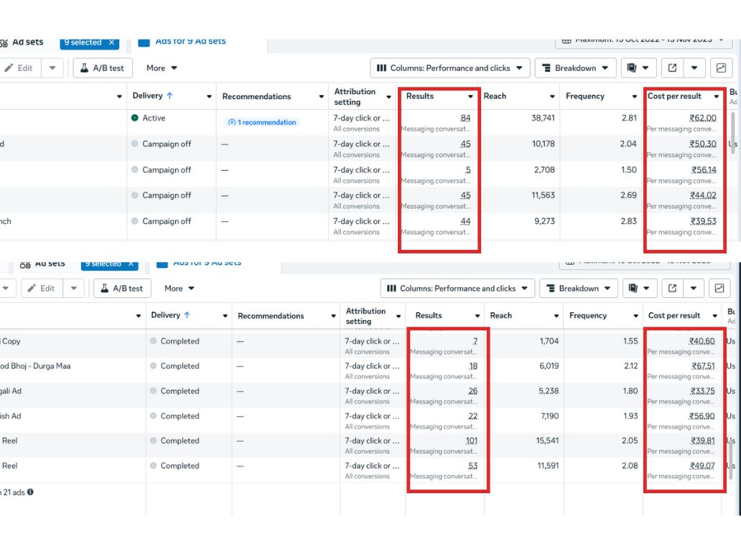Click the export icon in the upper toolbar

[x=672, y=68]
